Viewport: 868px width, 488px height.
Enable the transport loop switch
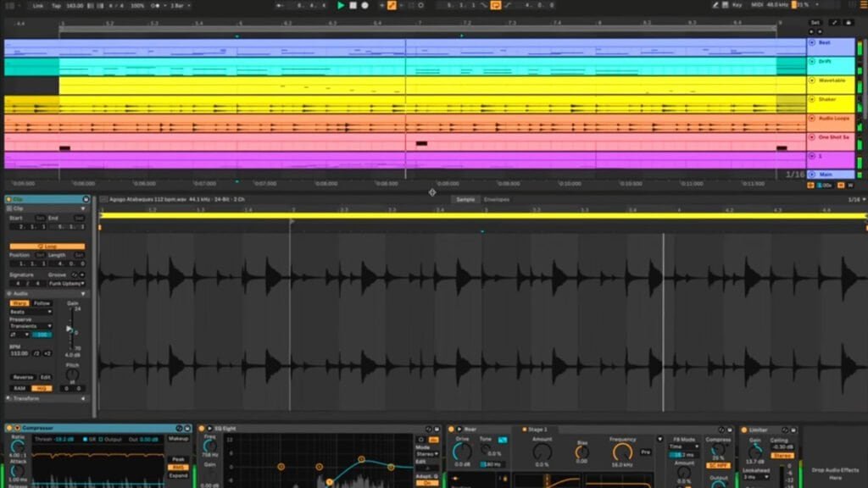point(495,6)
